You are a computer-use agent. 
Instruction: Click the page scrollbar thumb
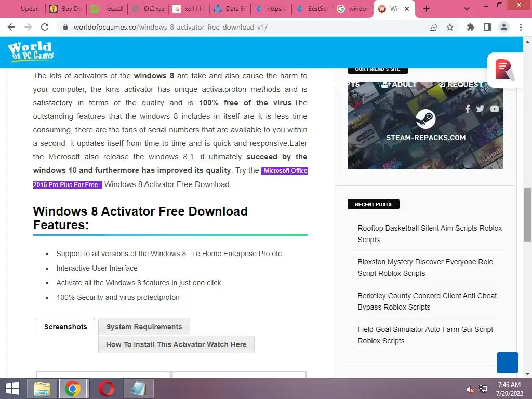[x=528, y=215]
